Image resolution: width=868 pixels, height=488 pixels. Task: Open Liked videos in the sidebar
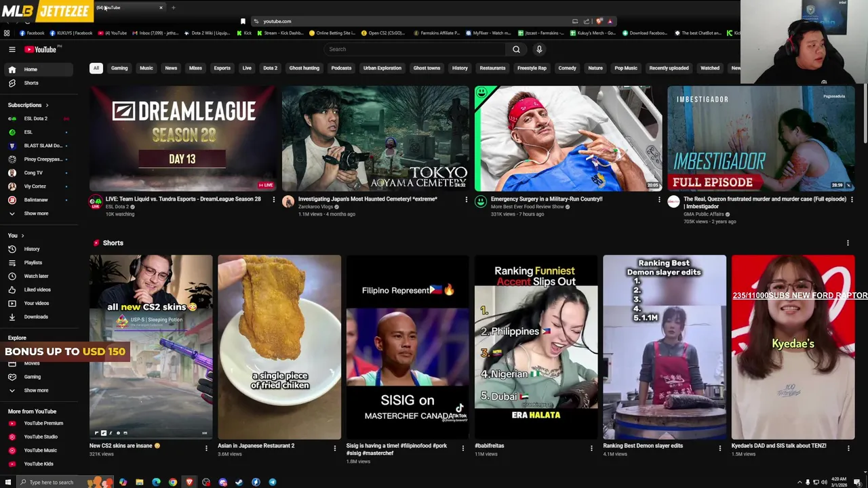click(38, 289)
